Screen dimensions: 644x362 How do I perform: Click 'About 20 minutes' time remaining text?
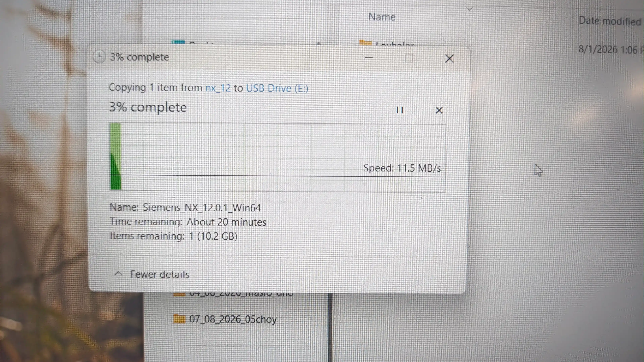[x=227, y=222]
